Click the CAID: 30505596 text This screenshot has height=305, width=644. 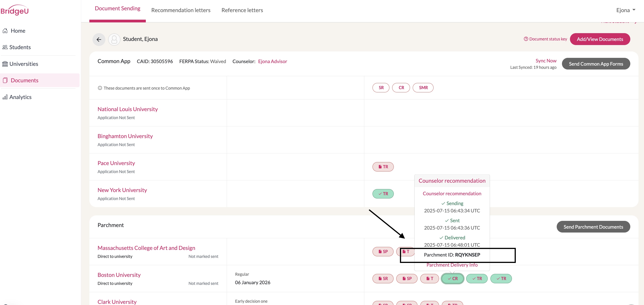[x=155, y=62]
